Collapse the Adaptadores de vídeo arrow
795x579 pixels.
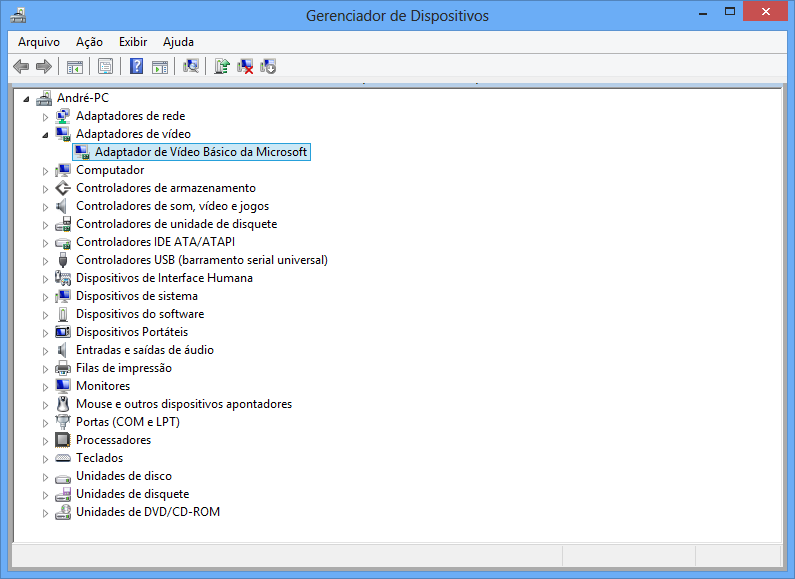click(45, 135)
